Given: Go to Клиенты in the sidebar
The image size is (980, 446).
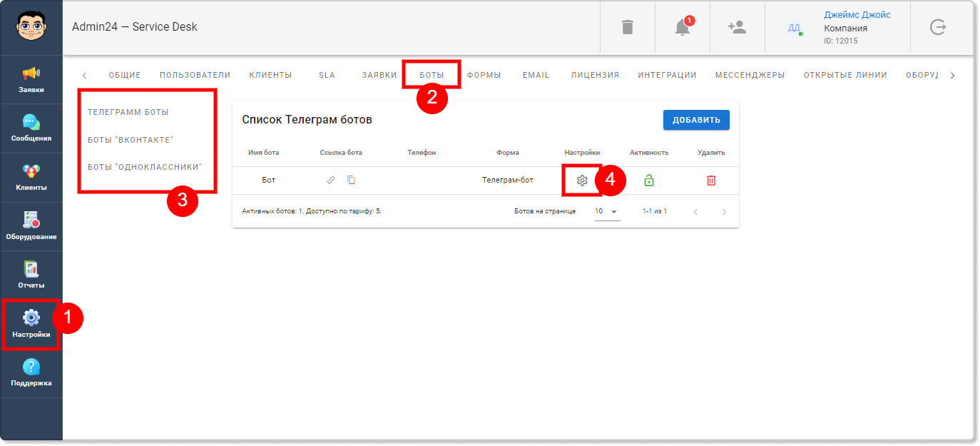Looking at the screenshot, I should [x=31, y=177].
